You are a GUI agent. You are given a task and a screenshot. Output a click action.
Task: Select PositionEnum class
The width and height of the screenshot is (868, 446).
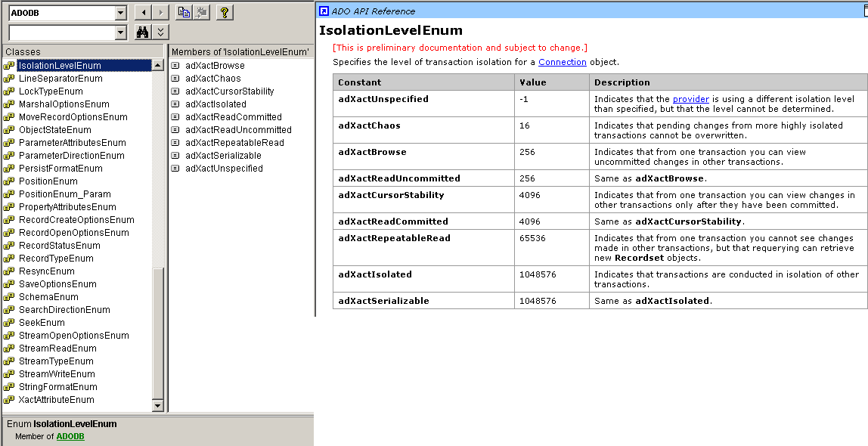pyautogui.click(x=48, y=181)
